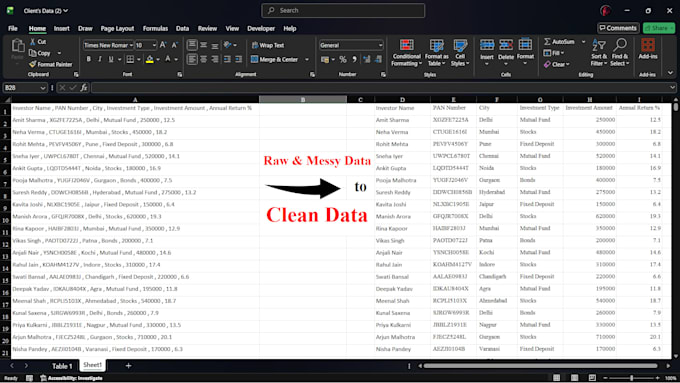Viewport: 680px width, 383px height.
Task: Toggle Align Left
Action: (x=192, y=59)
